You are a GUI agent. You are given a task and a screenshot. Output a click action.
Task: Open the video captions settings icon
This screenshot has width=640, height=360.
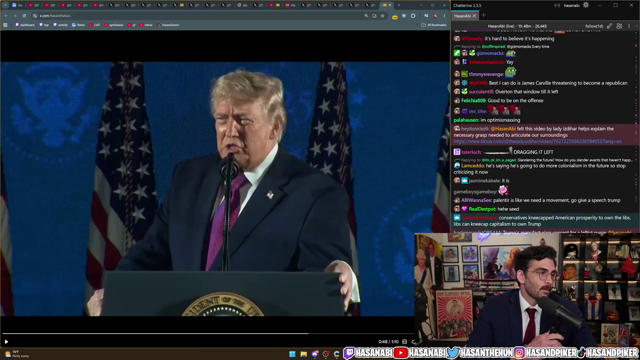[404, 342]
